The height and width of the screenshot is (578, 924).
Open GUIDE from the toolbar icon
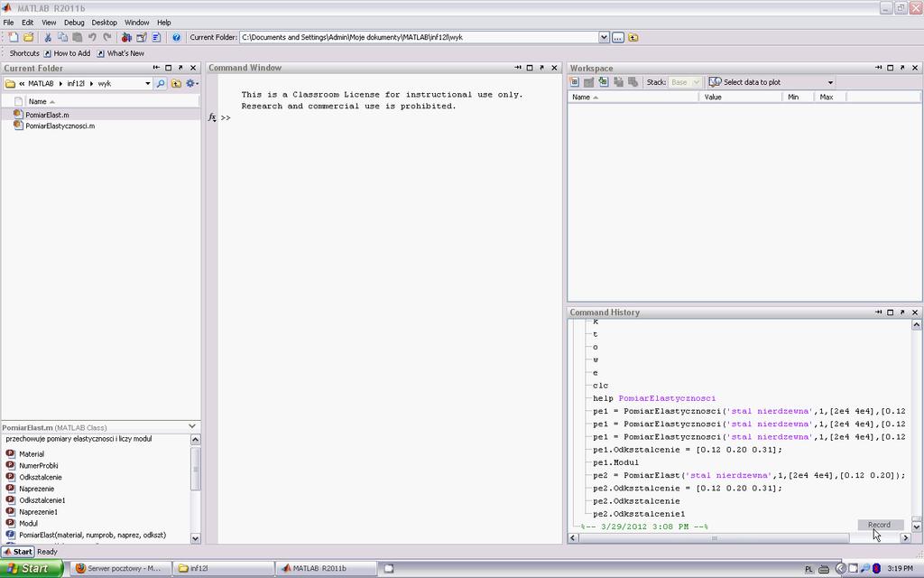(142, 37)
